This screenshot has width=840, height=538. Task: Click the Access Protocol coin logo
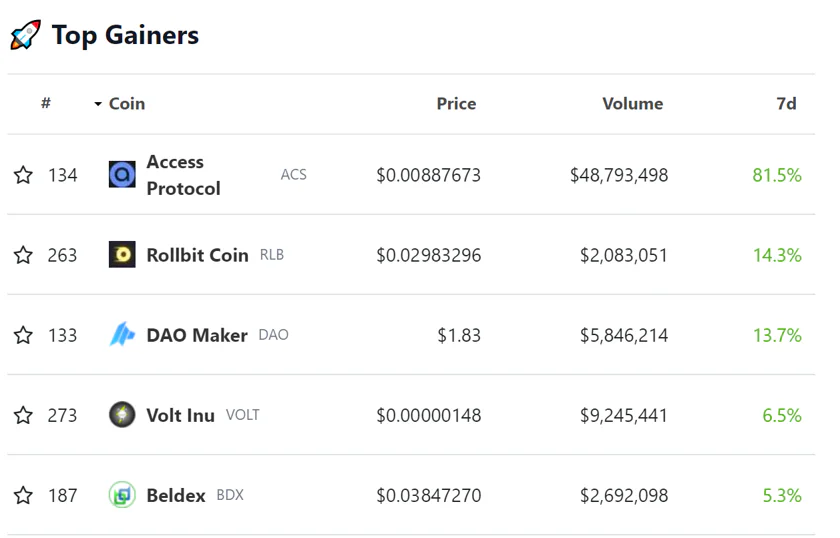pyautogui.click(x=122, y=175)
